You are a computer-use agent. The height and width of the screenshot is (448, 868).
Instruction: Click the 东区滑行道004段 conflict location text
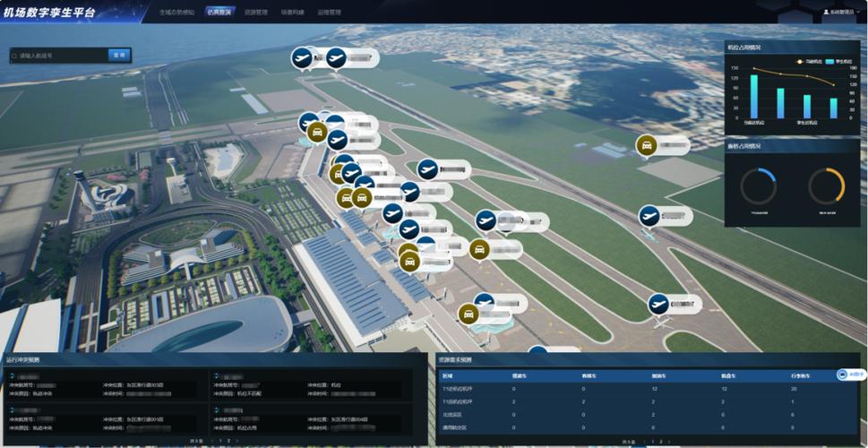tap(351, 419)
